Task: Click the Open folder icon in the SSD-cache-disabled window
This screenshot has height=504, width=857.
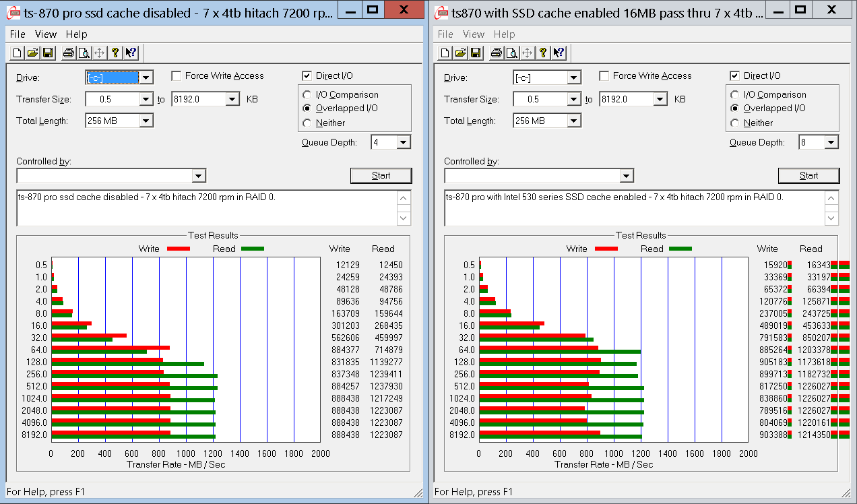Action: click(33, 53)
